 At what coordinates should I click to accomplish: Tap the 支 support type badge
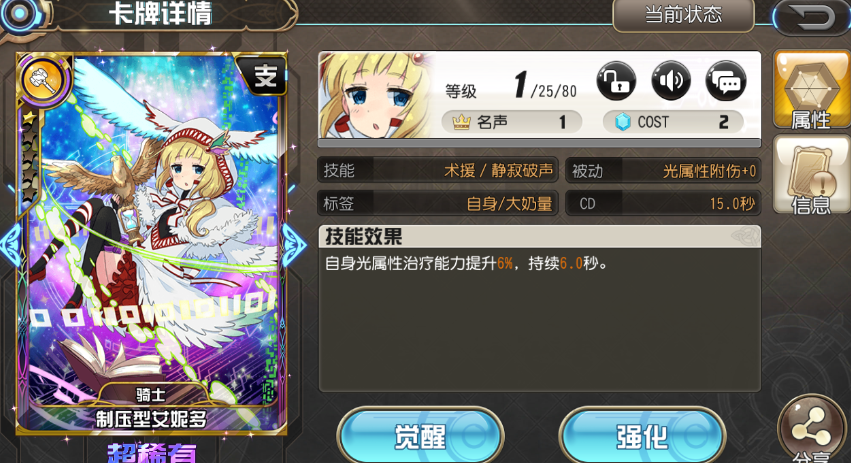tap(264, 76)
